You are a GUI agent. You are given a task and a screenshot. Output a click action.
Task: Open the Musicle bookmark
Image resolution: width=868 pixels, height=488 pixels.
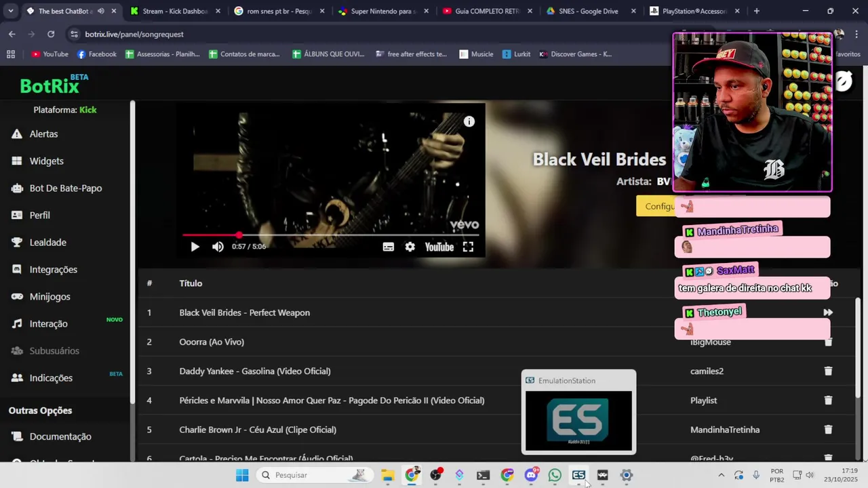[476, 54]
